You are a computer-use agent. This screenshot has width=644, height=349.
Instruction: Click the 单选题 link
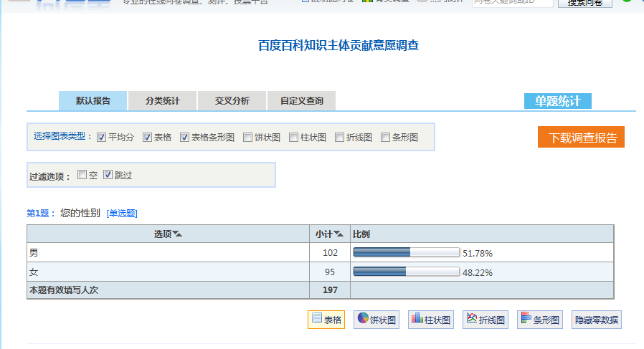(122, 214)
